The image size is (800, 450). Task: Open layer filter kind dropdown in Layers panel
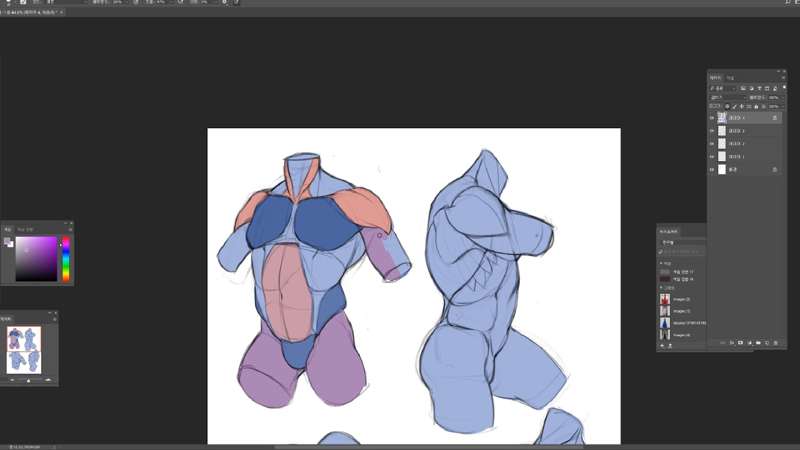[723, 88]
